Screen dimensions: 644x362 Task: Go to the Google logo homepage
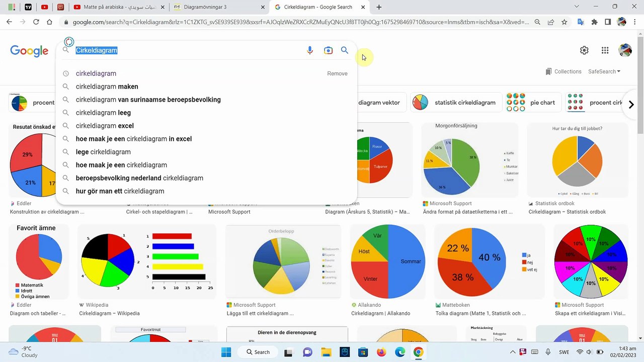pyautogui.click(x=29, y=51)
